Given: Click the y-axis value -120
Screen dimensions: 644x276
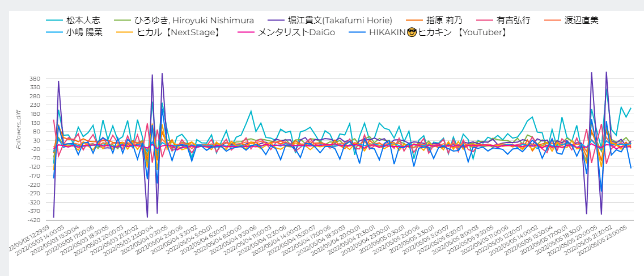Looking at the screenshot, I should 33,167.
